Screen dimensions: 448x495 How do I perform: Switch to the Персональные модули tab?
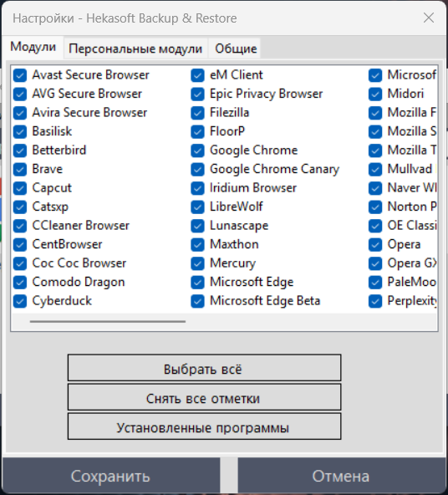[x=135, y=48]
